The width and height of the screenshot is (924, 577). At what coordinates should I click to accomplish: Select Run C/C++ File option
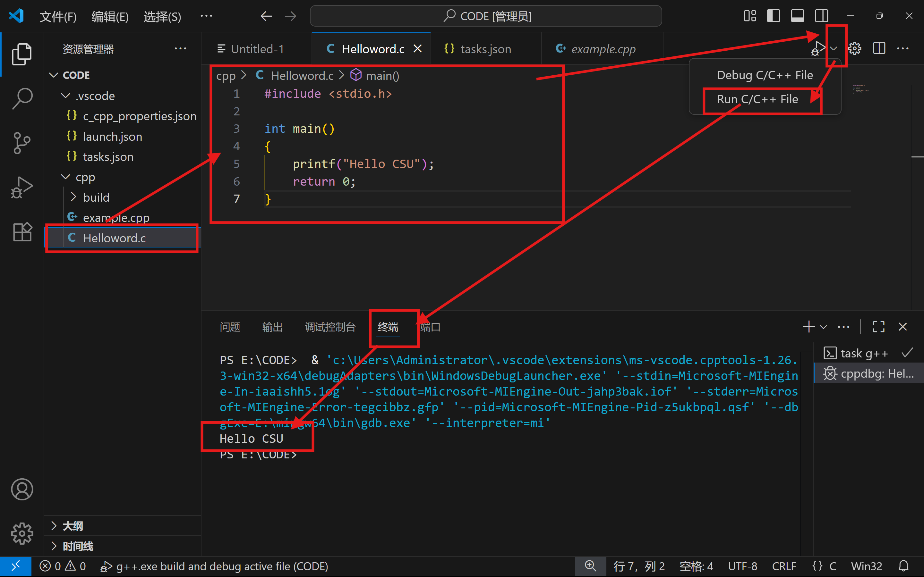(757, 99)
